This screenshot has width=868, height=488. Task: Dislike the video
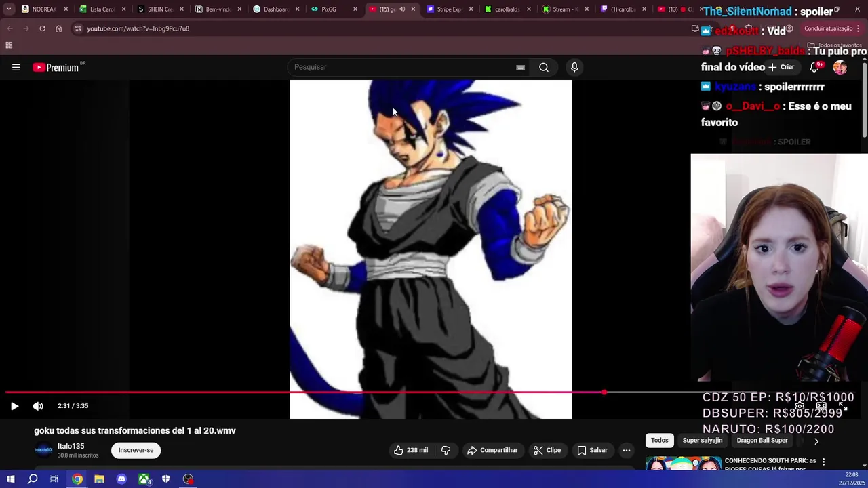point(446,450)
